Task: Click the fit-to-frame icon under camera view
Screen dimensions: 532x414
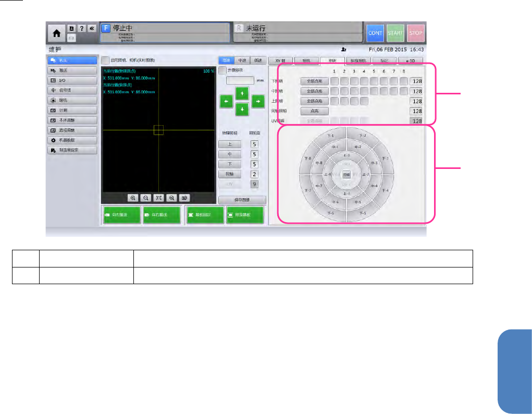Action: tap(158, 198)
